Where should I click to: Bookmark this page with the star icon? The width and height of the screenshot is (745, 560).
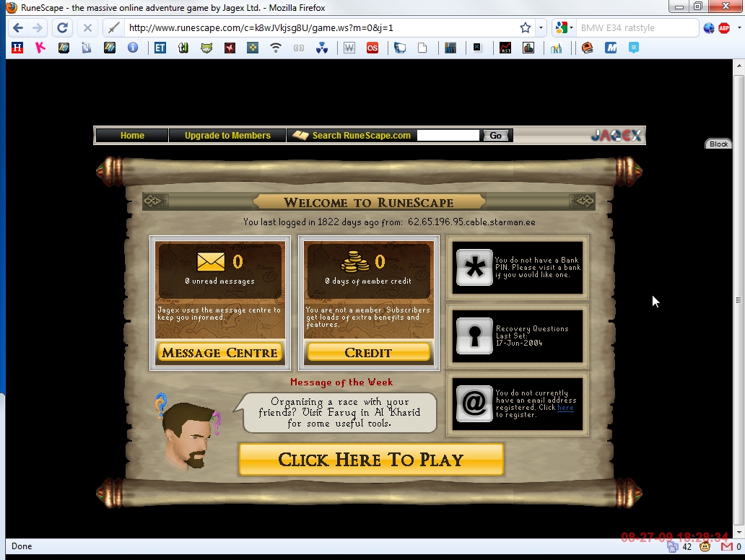click(x=525, y=27)
